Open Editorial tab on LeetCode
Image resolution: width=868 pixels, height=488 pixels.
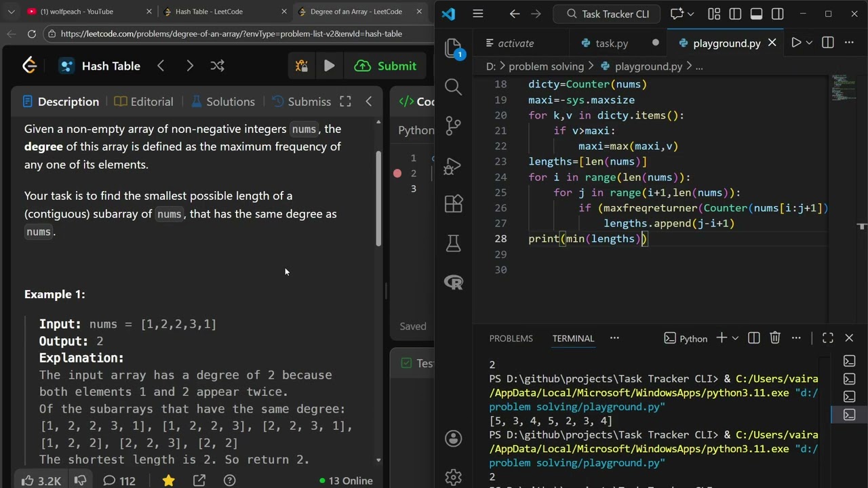click(x=144, y=102)
